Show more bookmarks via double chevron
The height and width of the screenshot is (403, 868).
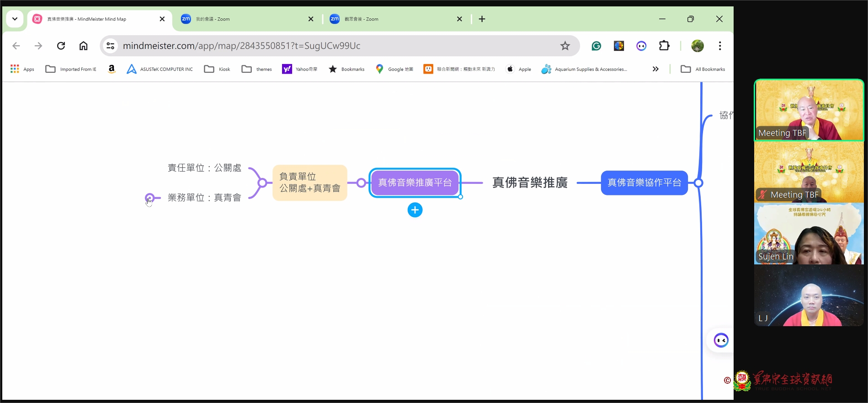(655, 69)
